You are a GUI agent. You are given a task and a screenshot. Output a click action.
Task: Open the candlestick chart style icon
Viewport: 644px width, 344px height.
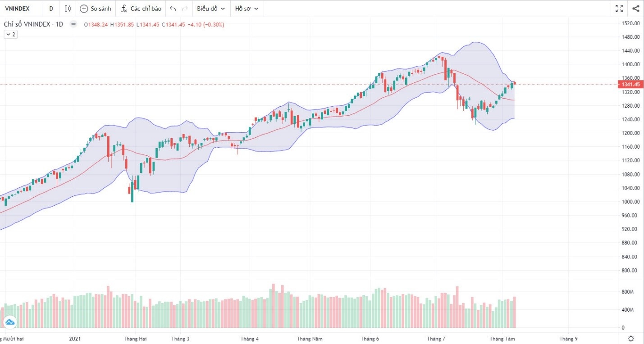tap(67, 8)
